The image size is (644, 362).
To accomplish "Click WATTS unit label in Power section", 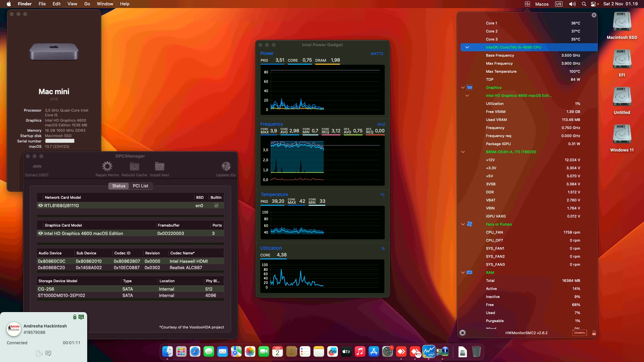I will tap(377, 54).
